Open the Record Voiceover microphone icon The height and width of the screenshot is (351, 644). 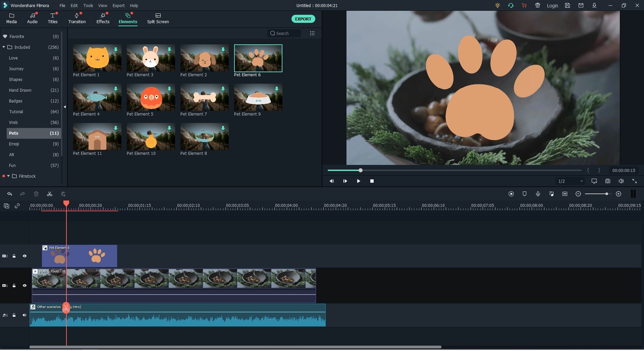[x=538, y=194]
